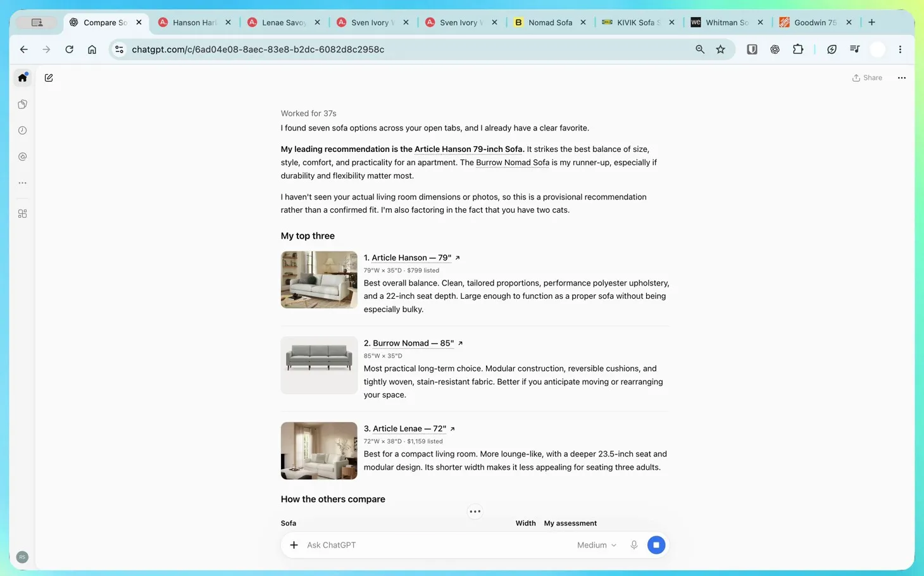View site information icon beside the URL

tap(119, 49)
